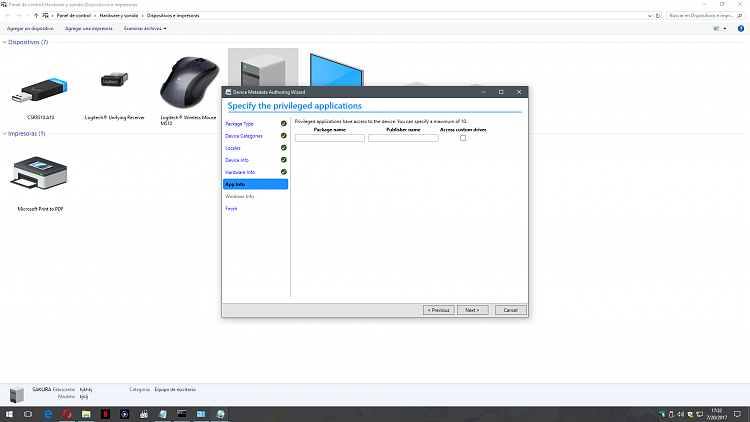The image size is (750, 422).
Task: Click the Package name text field
Action: pyautogui.click(x=329, y=138)
